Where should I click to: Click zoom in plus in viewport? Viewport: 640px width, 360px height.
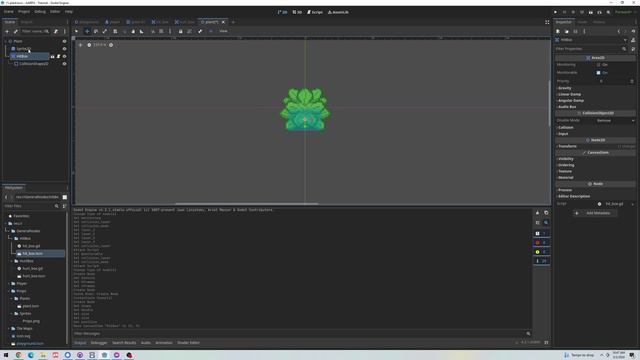pyautogui.click(x=111, y=45)
